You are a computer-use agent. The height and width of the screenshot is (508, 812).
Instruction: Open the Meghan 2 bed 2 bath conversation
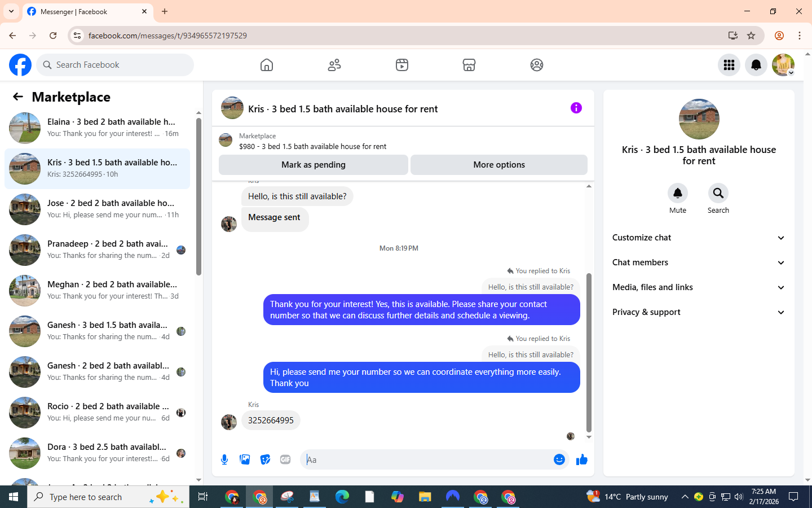(x=98, y=291)
